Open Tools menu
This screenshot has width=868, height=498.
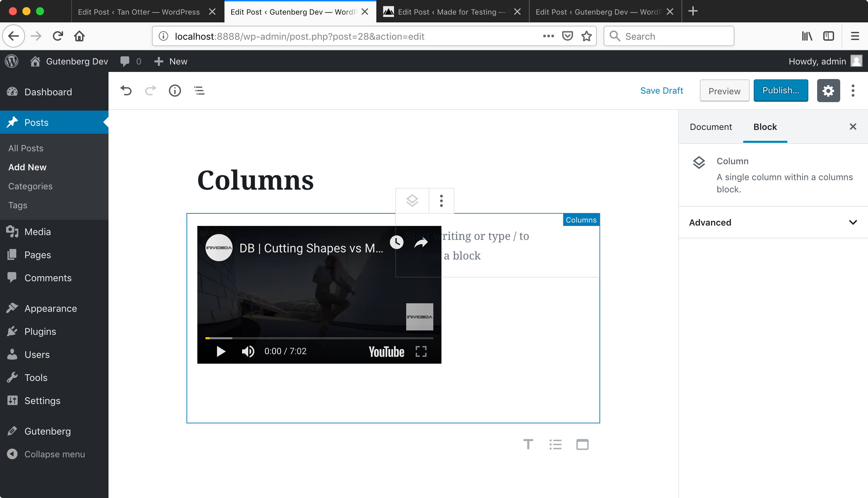(54, 377)
